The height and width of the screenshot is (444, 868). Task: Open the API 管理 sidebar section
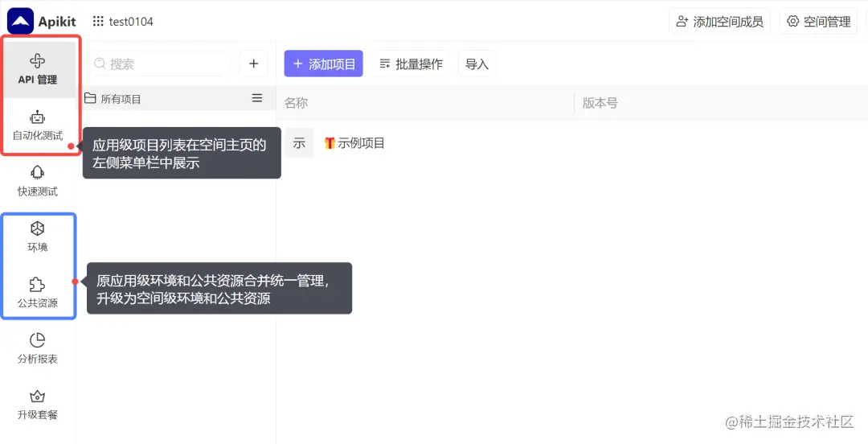coord(38,69)
